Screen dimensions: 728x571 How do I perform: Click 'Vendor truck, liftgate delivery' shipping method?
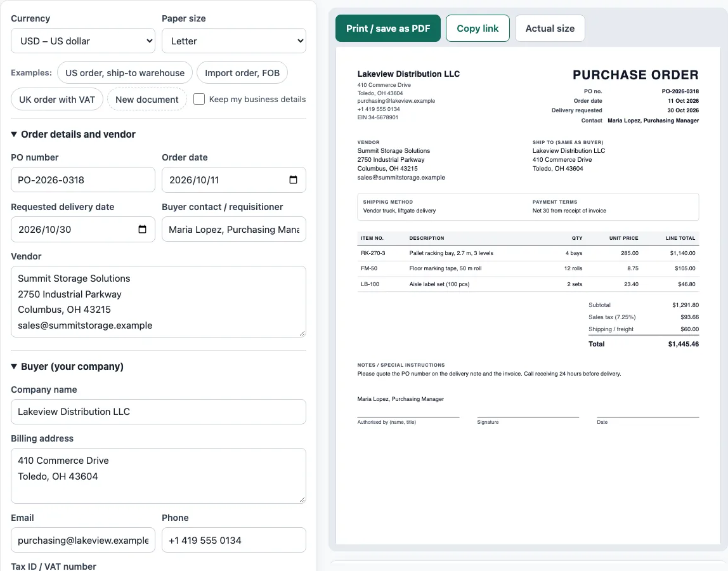(400, 211)
